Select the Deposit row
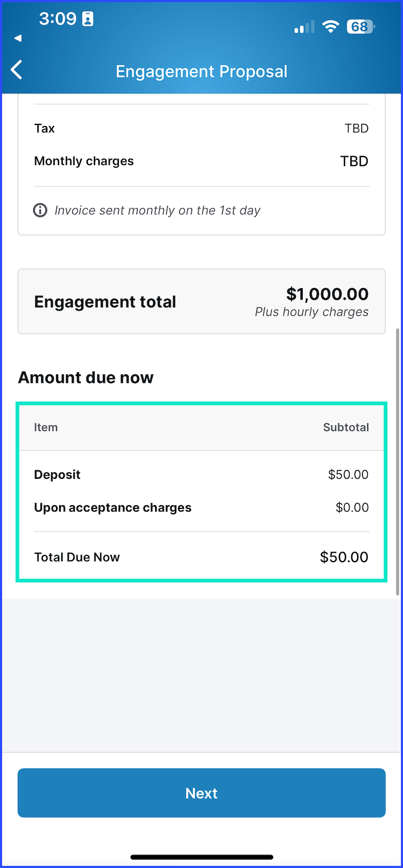 click(x=201, y=475)
